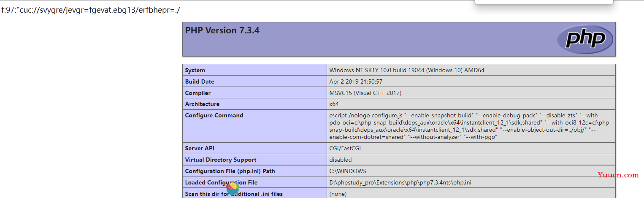This screenshot has width=644, height=198.
Task: Click the 'System' row label
Action: [195, 70]
